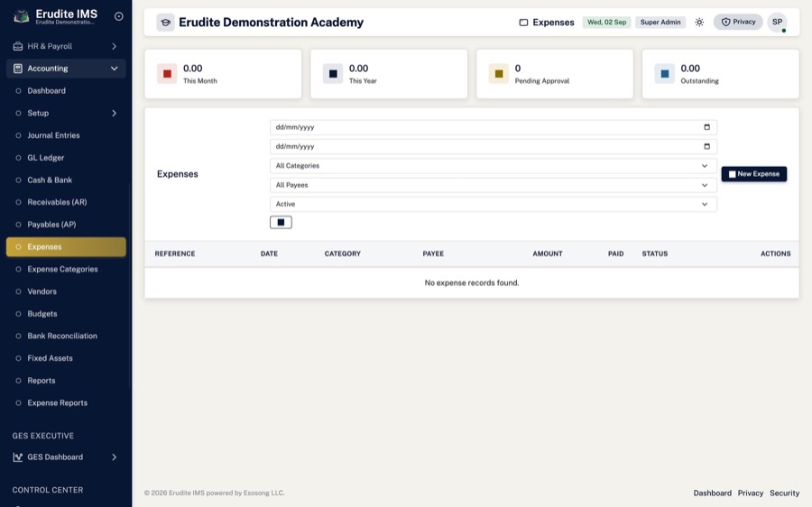Click the CATEGORY column header

(342, 253)
